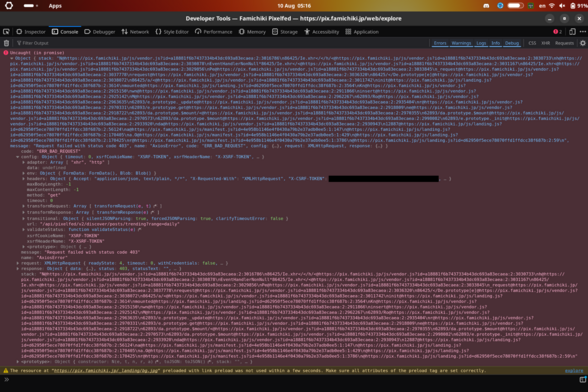Open console settings gear icon
Image resolution: width=588 pixels, height=392 pixels.
[582, 43]
